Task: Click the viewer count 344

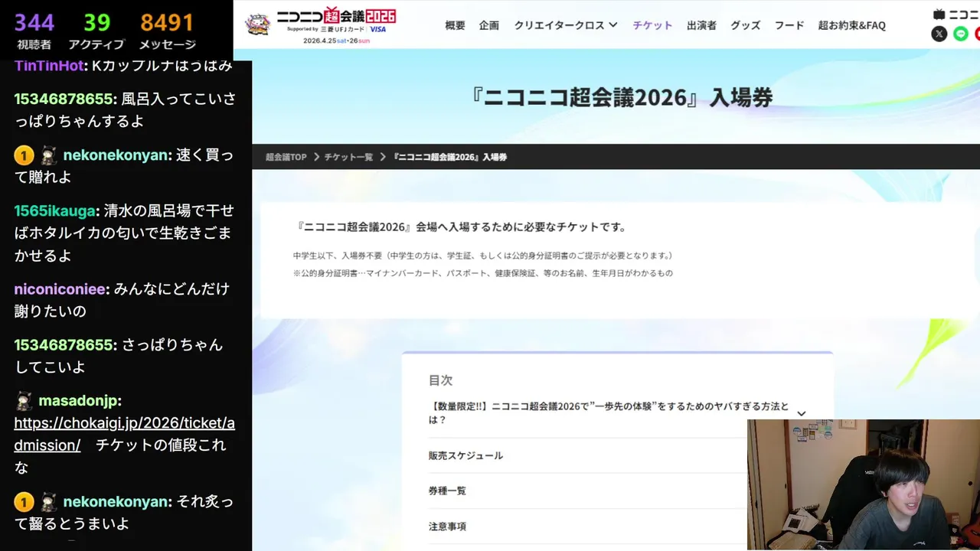Action: 34,23
